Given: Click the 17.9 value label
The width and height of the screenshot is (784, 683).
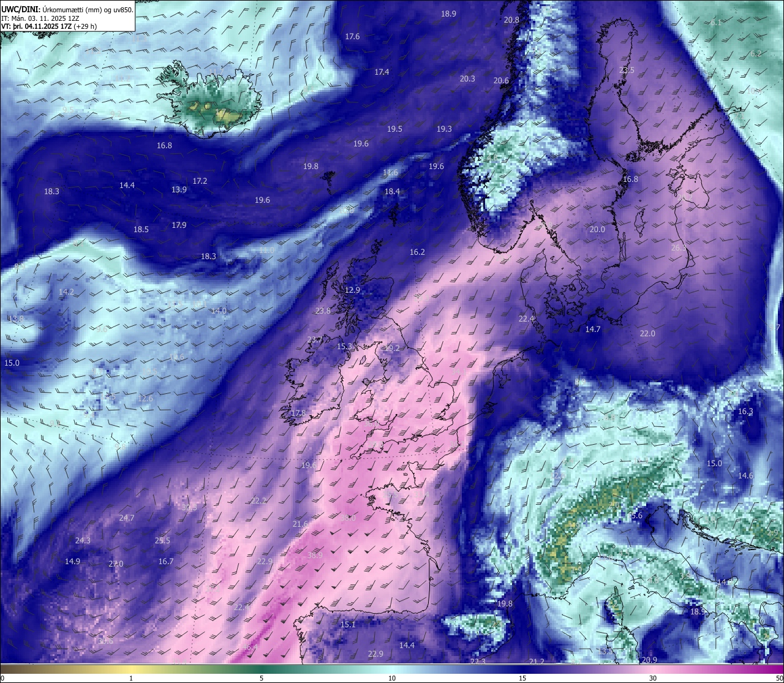Looking at the screenshot, I should (x=179, y=225).
